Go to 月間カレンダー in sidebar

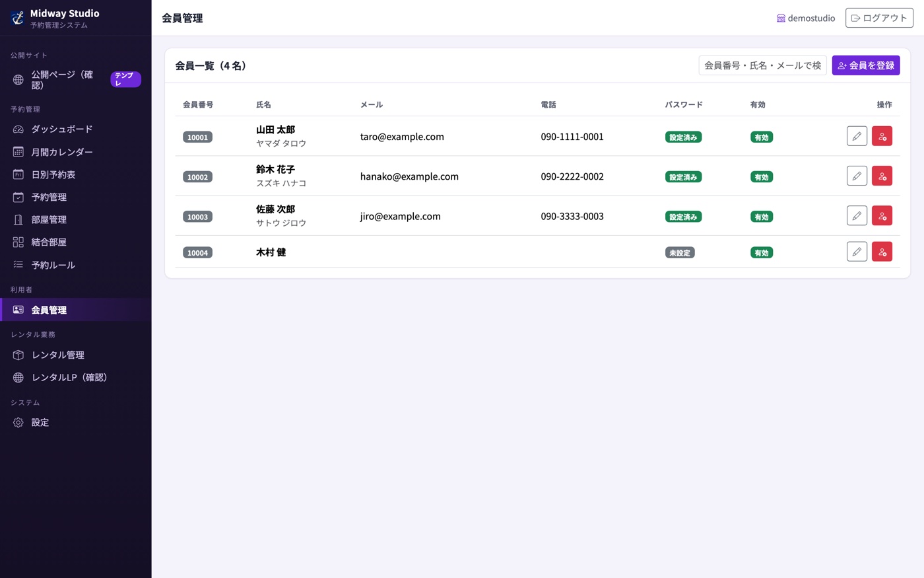(x=76, y=152)
